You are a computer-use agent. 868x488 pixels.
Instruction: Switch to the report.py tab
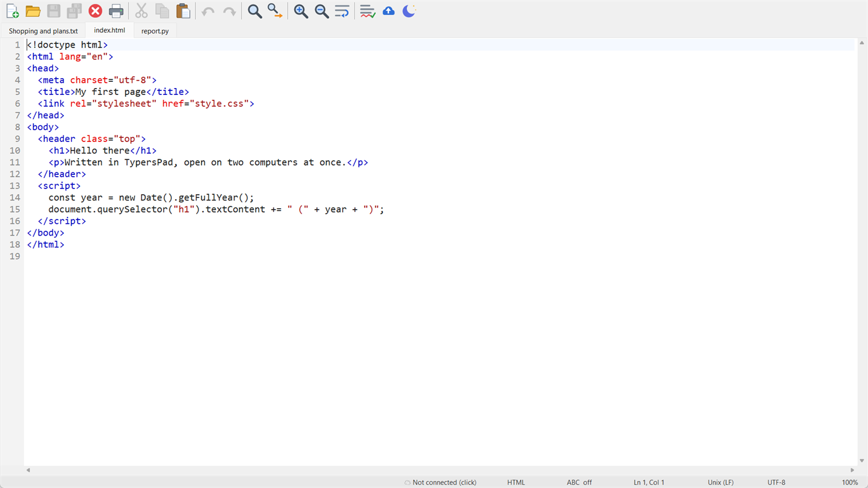tap(155, 31)
